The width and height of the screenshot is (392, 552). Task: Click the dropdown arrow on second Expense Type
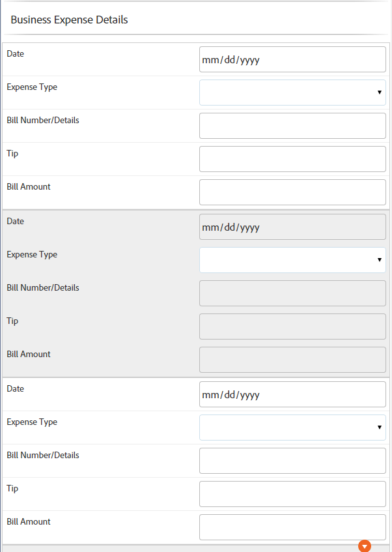pos(380,259)
